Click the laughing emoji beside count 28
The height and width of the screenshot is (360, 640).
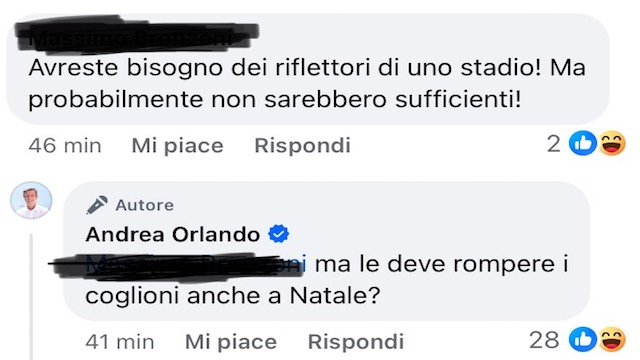tap(612, 339)
